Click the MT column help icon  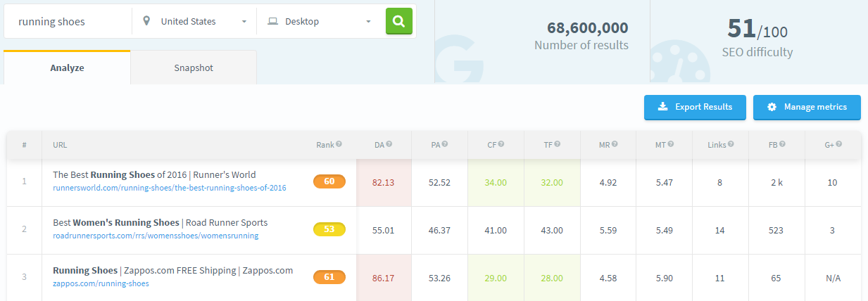click(670, 144)
